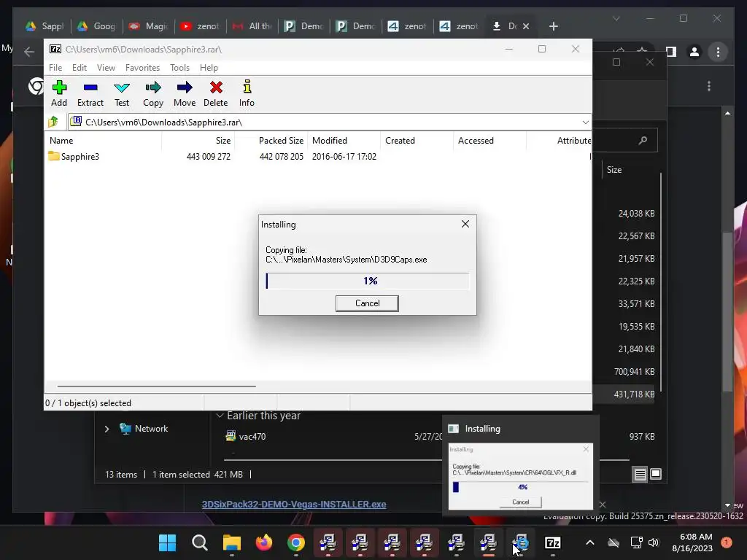Open the Favorites menu
Image resolution: width=747 pixels, height=560 pixels.
point(142,68)
